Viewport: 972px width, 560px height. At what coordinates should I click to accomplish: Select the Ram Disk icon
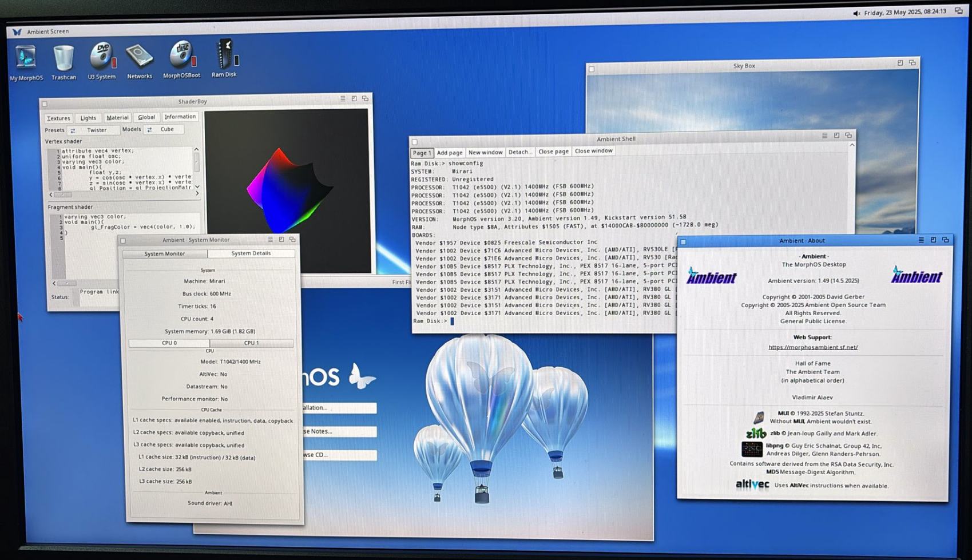(x=224, y=58)
